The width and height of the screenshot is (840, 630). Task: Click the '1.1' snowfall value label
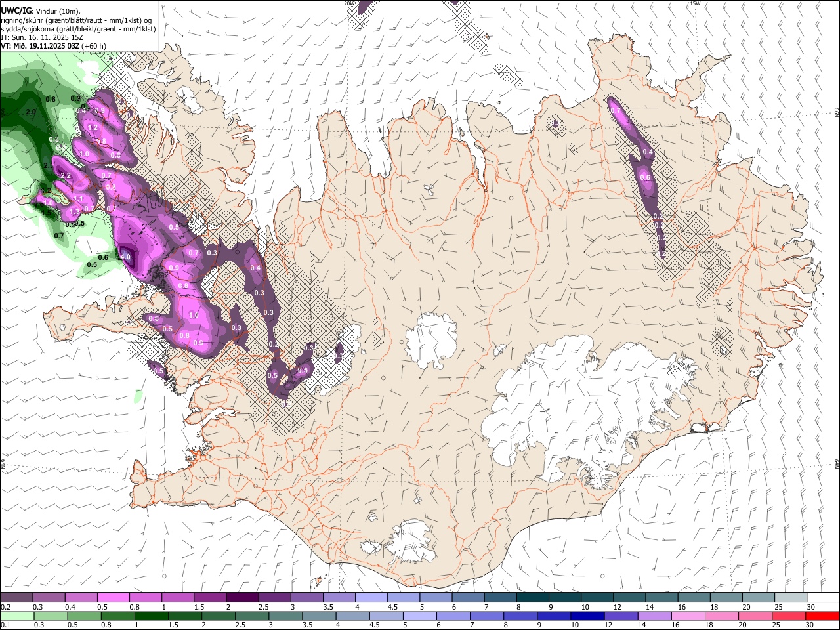[x=78, y=199]
